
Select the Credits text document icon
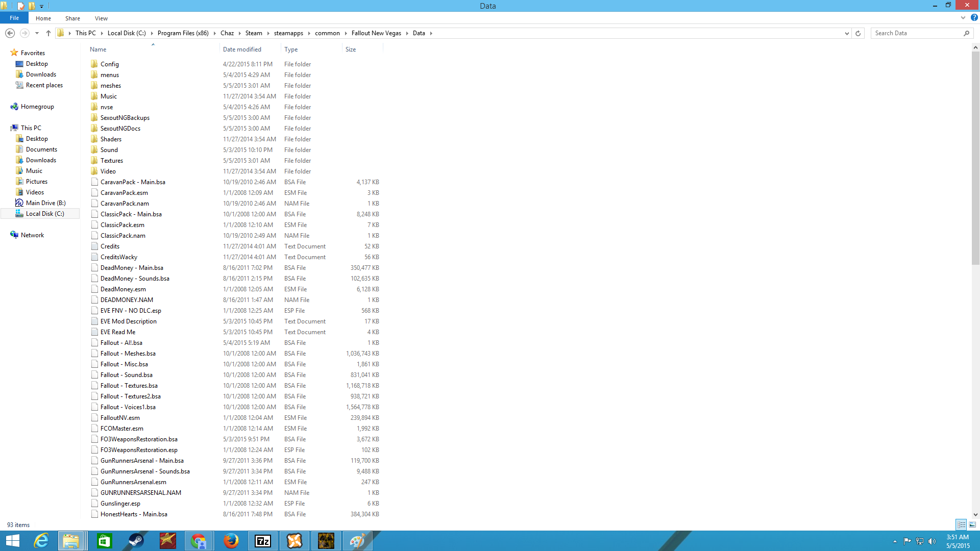point(94,246)
